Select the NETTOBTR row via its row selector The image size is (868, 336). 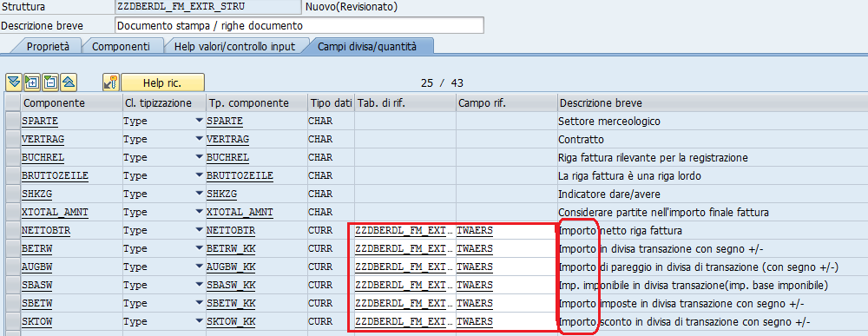click(x=13, y=230)
